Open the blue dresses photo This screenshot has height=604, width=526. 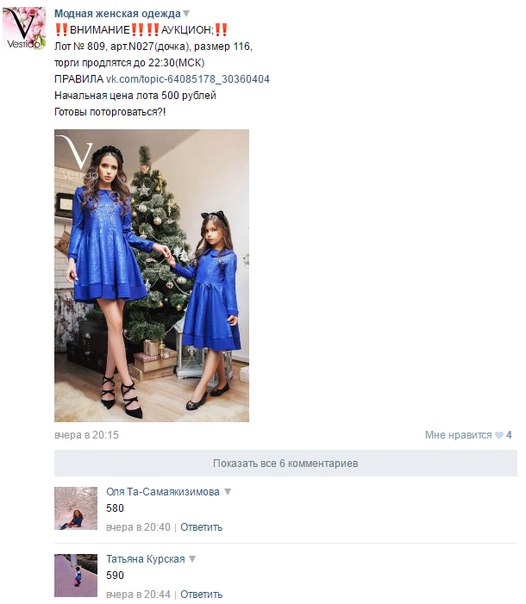tap(151, 275)
